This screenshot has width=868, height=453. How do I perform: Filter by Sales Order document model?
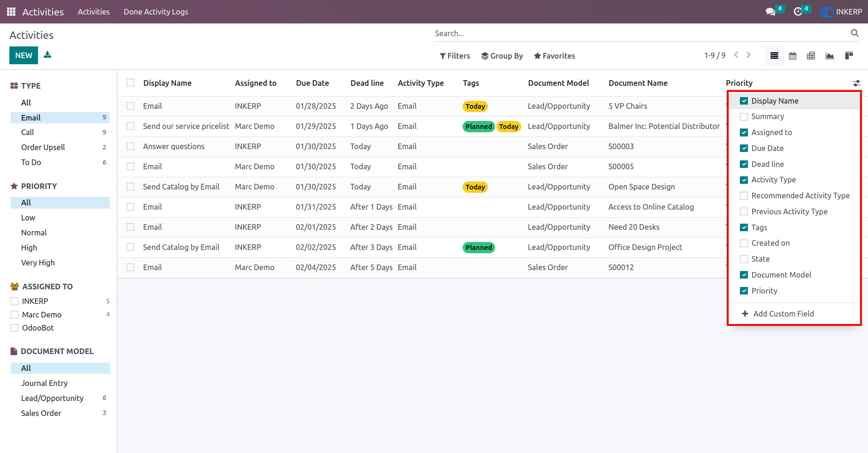click(x=60, y=413)
